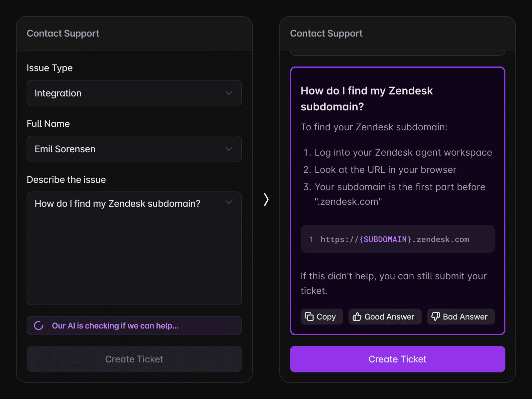Click the subdomain URL code block

pyautogui.click(x=397, y=239)
